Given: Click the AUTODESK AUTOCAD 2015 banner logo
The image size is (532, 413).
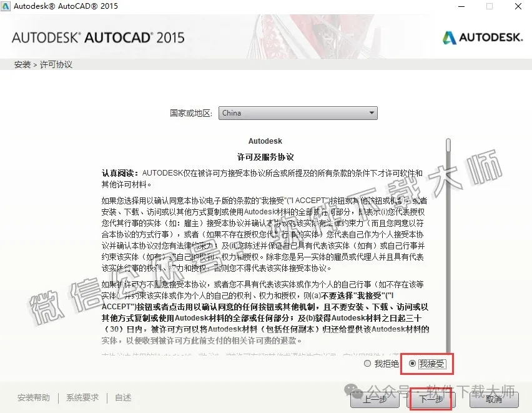Looking at the screenshot, I should [97, 37].
